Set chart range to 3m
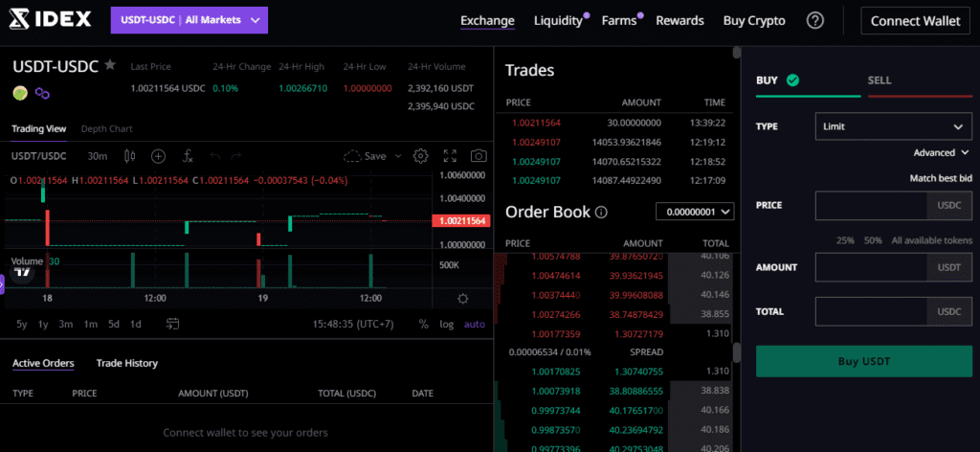Viewport: 980px width, 452px height. point(66,324)
